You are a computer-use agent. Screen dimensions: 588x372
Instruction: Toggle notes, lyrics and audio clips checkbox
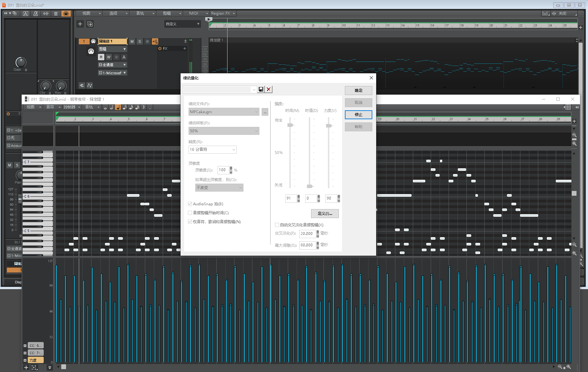tap(190, 222)
